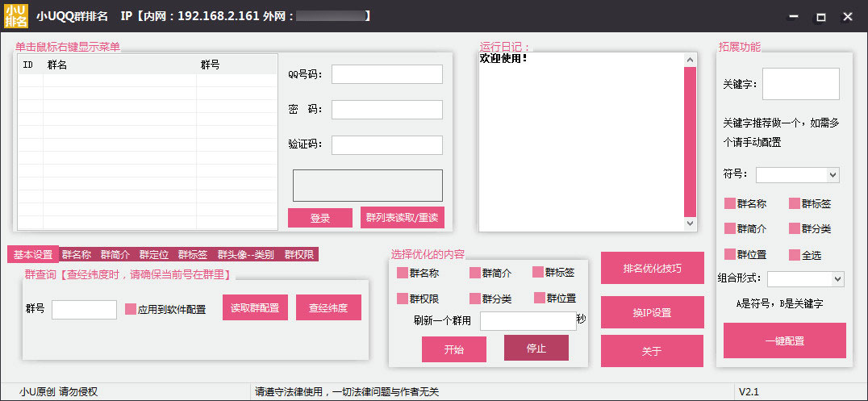Screen dimensions: 868x401
Task: Tick the 群权限 optimization checkbox
Action: click(x=403, y=299)
